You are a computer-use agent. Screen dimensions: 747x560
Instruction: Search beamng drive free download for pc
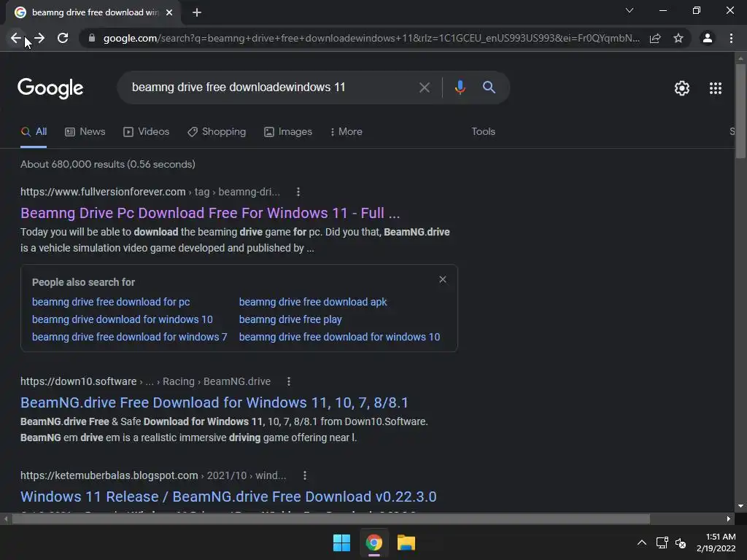pos(111,302)
